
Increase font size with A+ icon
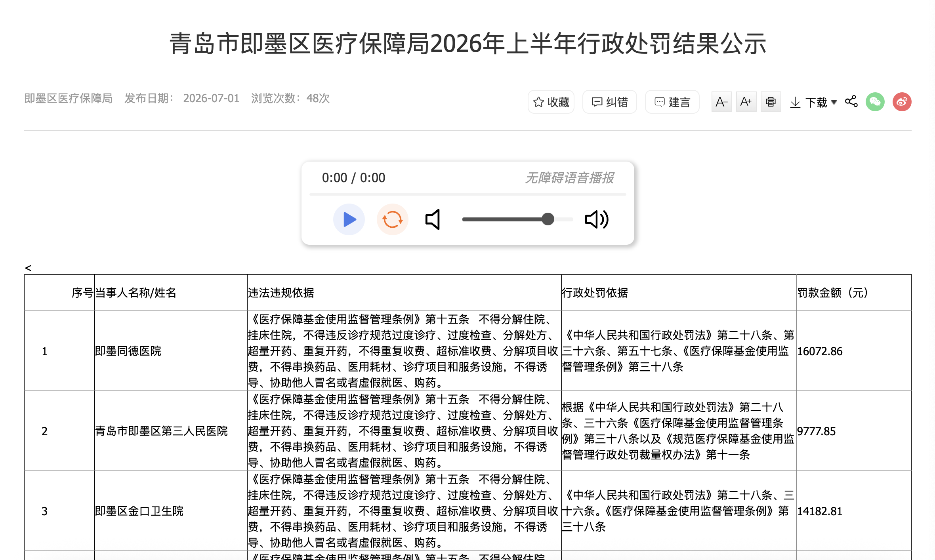[x=746, y=102]
